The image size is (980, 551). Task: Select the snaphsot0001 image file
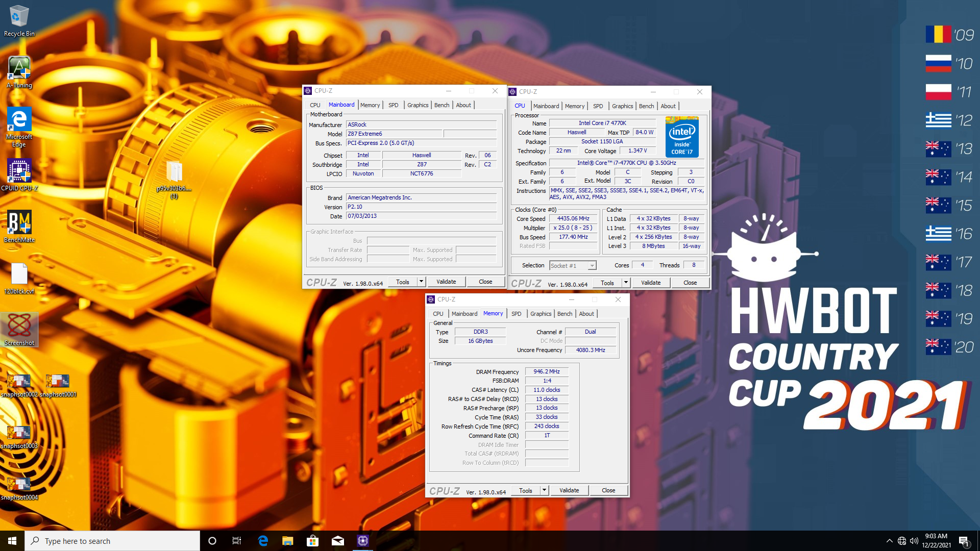(x=58, y=386)
